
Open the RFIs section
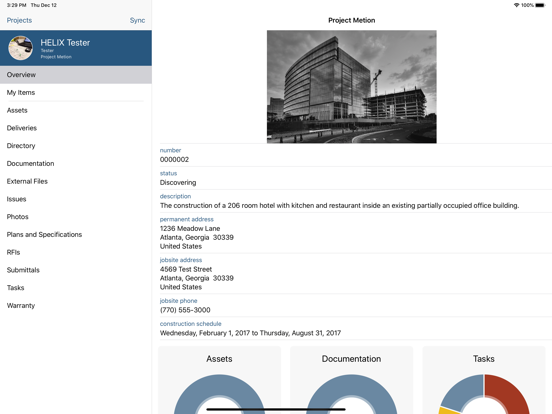point(76,252)
